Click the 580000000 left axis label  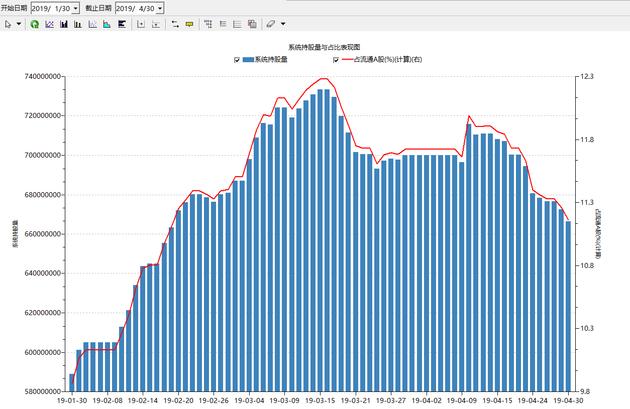(43, 391)
